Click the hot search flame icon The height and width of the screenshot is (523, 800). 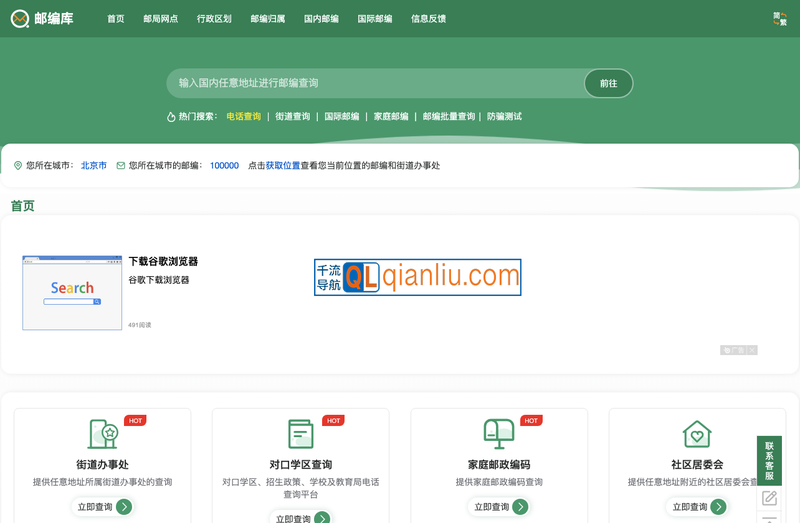coord(171,117)
